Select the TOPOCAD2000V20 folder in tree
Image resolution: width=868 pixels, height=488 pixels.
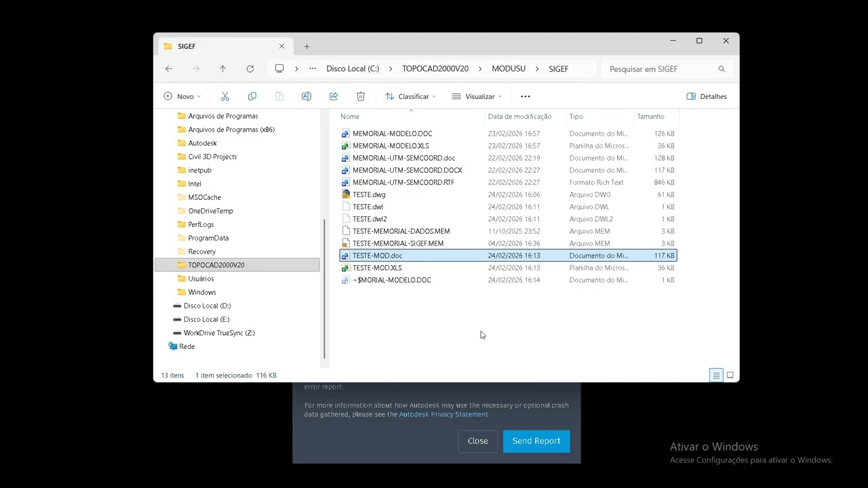[x=237, y=265]
